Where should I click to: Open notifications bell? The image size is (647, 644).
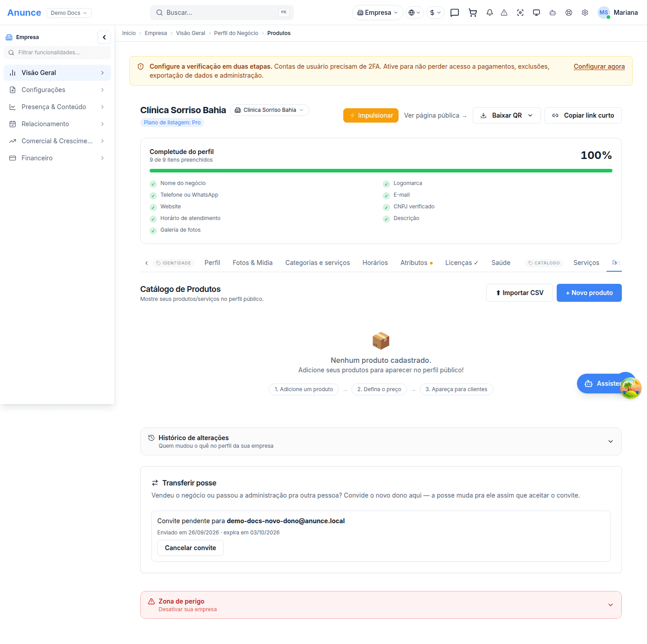click(x=490, y=13)
